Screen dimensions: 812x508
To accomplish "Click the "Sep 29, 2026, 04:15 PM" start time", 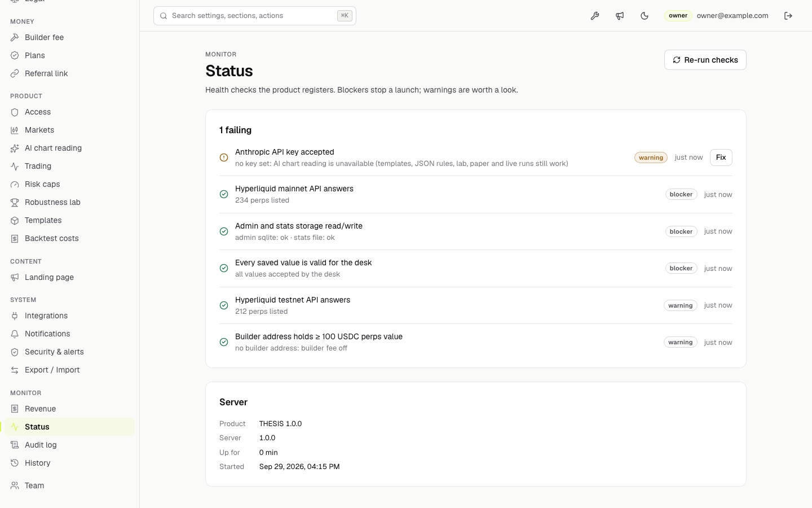I will pyautogui.click(x=299, y=467).
